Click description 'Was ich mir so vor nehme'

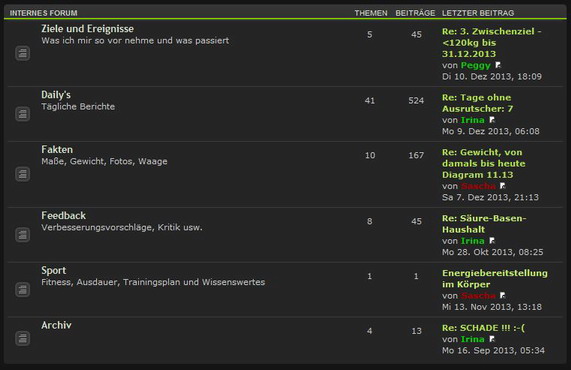coord(135,40)
